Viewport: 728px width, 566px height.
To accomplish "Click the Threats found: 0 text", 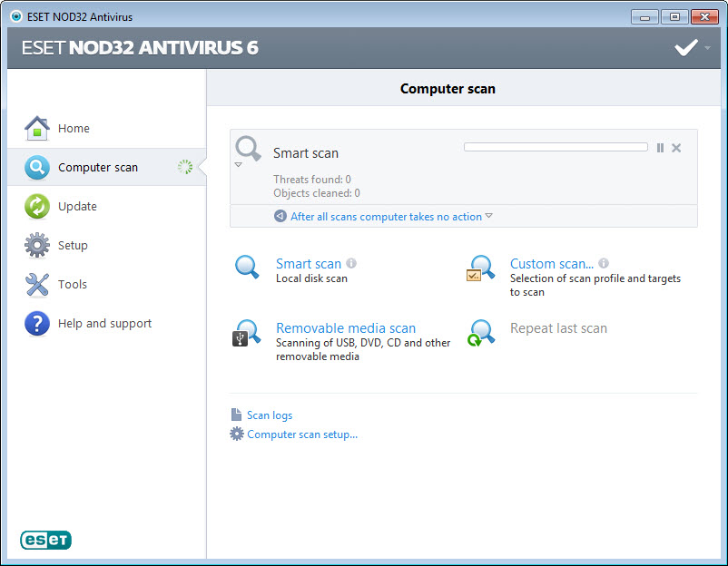I will 312,180.
